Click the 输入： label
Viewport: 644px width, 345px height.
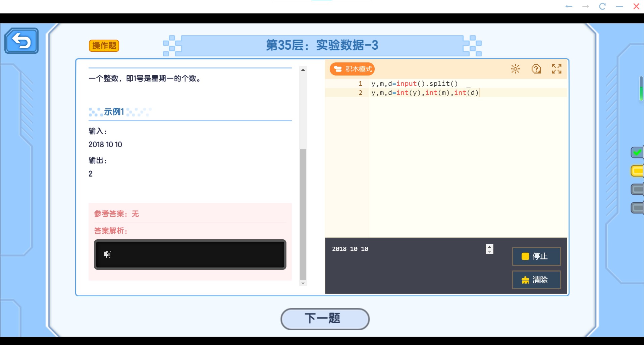coord(98,131)
